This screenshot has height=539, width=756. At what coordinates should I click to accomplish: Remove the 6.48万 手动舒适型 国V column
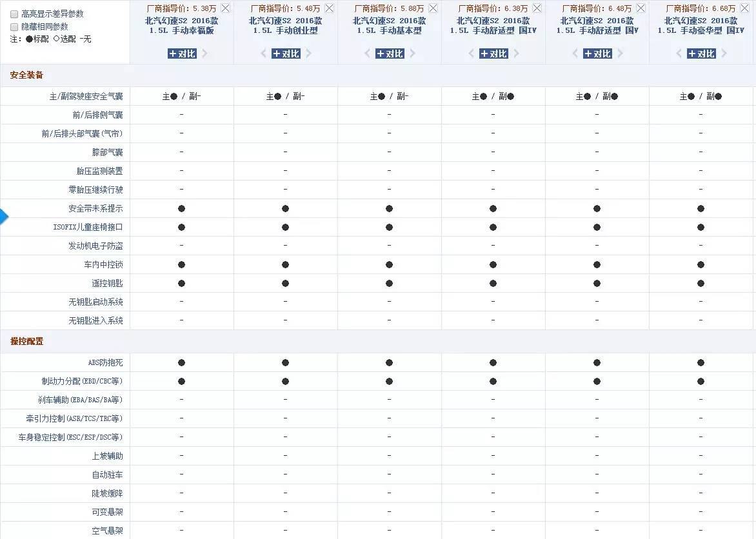pos(641,8)
